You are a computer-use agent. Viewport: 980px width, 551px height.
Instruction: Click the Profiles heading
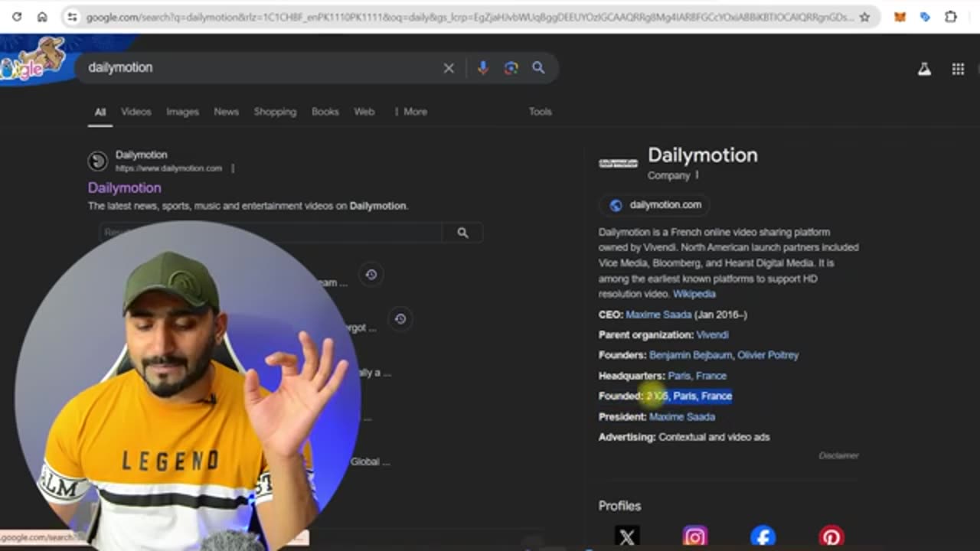(x=619, y=506)
